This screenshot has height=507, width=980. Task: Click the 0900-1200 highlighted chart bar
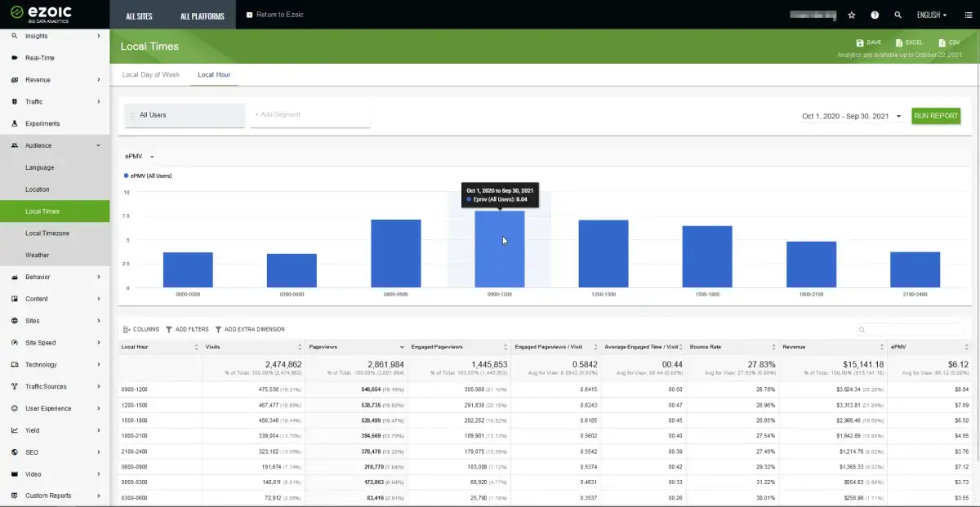pos(500,249)
